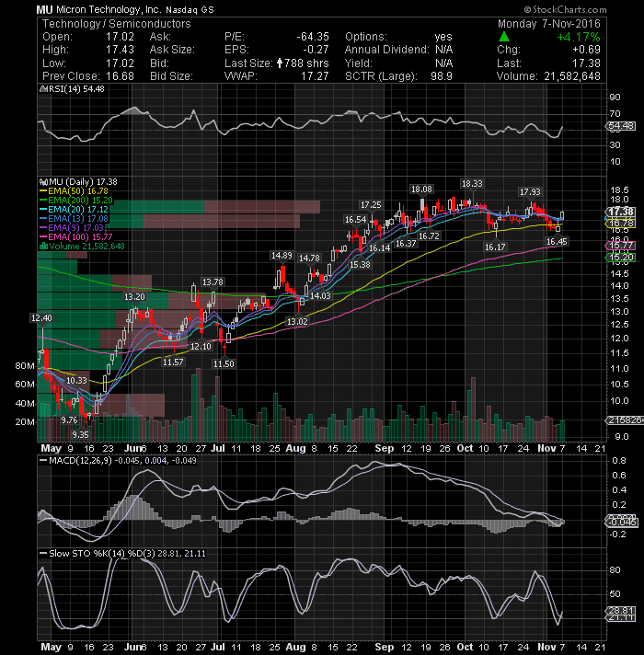Click the Micron Technology, Inc. company name

point(109,9)
